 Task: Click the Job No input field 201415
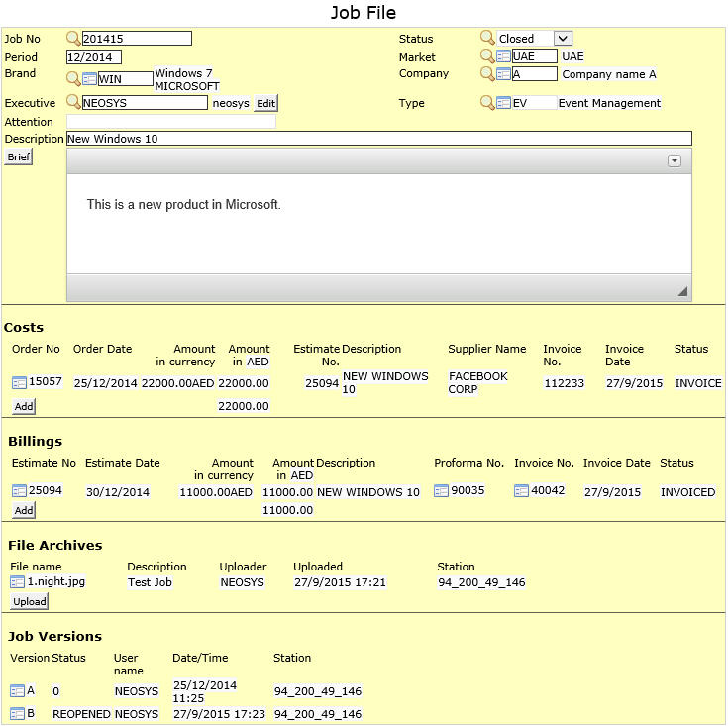[137, 38]
